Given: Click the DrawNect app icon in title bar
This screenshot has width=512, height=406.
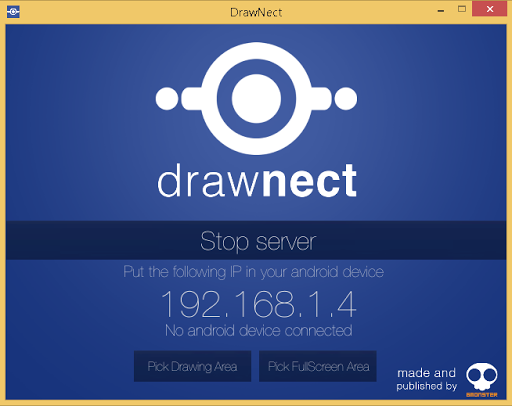Looking at the screenshot, I should tap(13, 12).
